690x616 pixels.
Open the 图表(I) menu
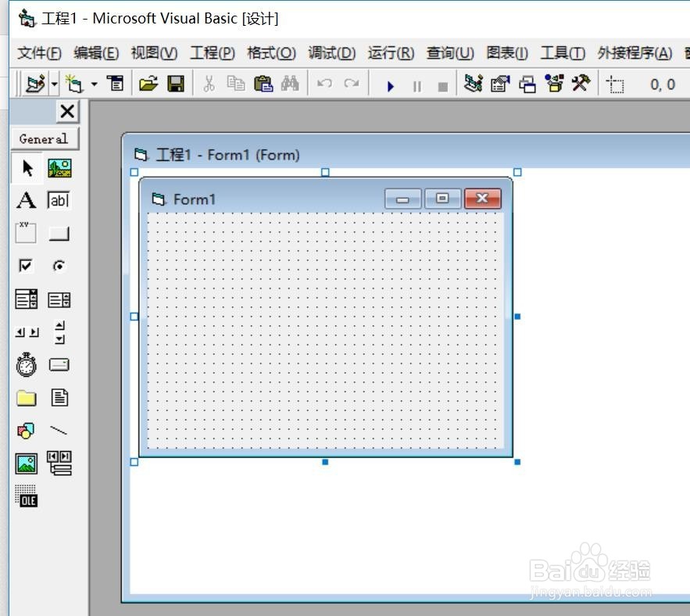pyautogui.click(x=507, y=53)
